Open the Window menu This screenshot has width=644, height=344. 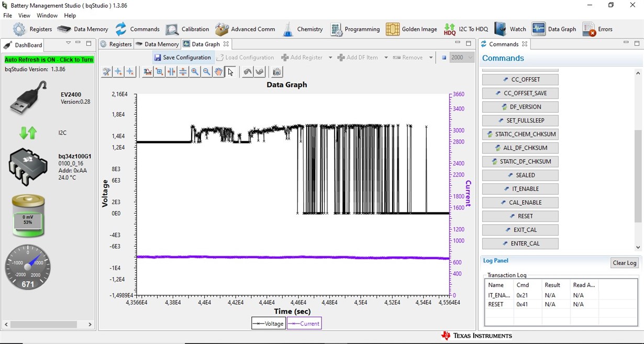(x=47, y=16)
